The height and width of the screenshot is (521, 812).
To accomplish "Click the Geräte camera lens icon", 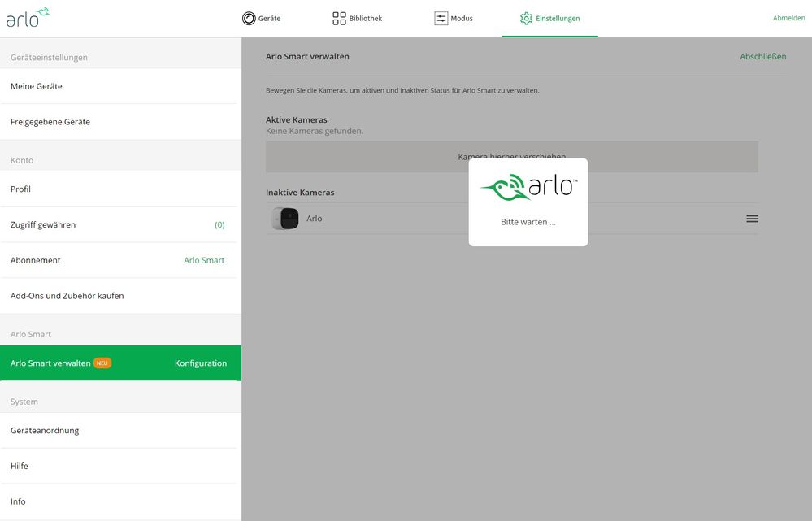I will [x=249, y=18].
